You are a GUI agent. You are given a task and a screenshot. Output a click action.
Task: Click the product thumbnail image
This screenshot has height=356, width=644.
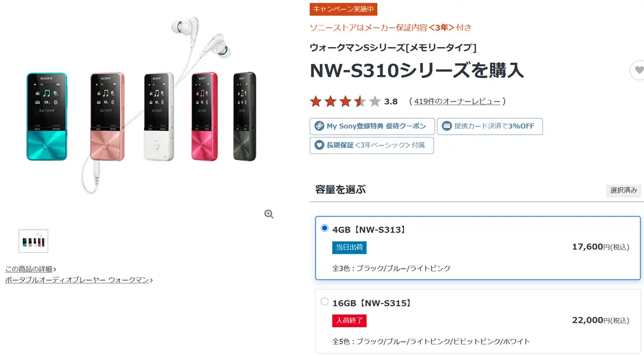33,241
